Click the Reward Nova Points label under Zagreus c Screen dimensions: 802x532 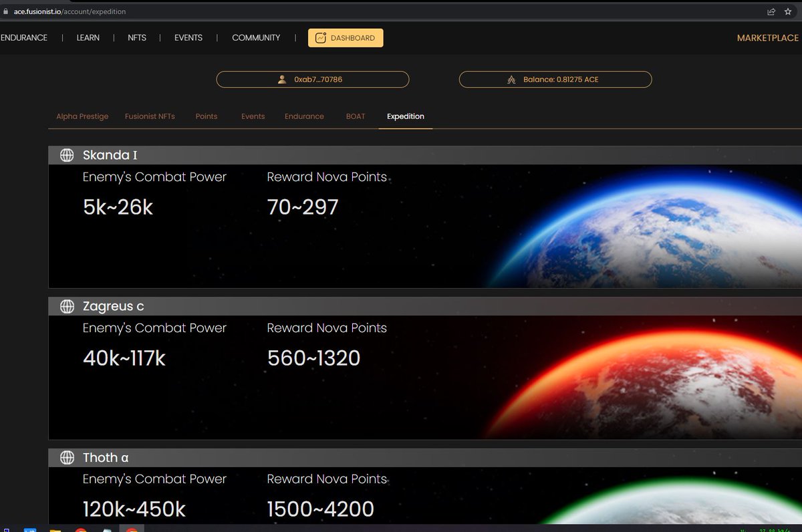coord(327,328)
